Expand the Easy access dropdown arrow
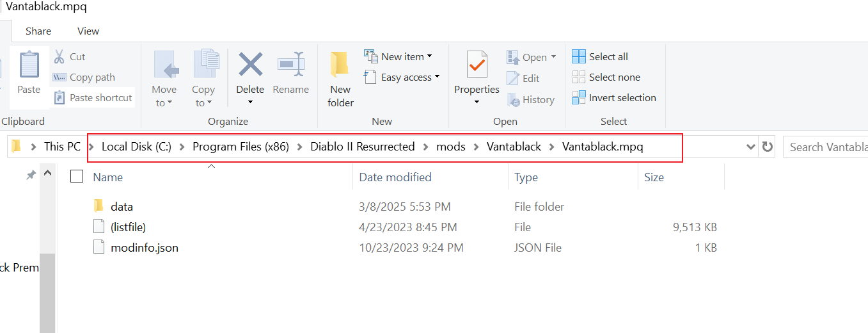 (437, 77)
